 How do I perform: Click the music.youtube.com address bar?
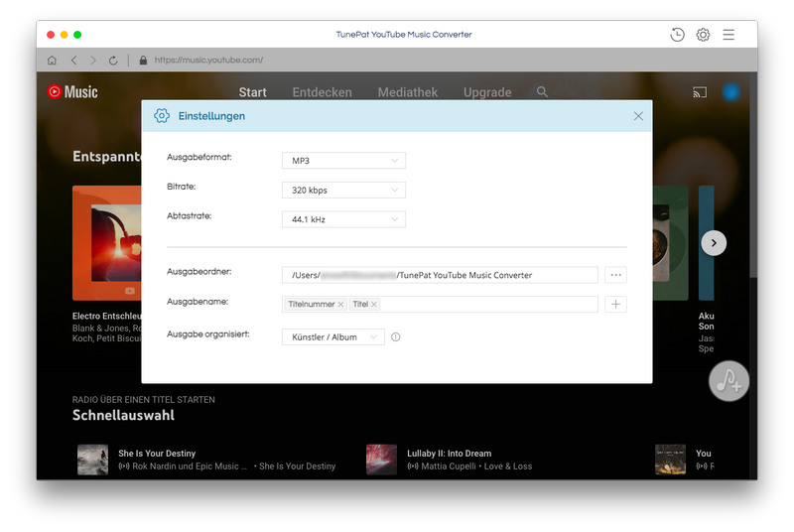point(208,61)
